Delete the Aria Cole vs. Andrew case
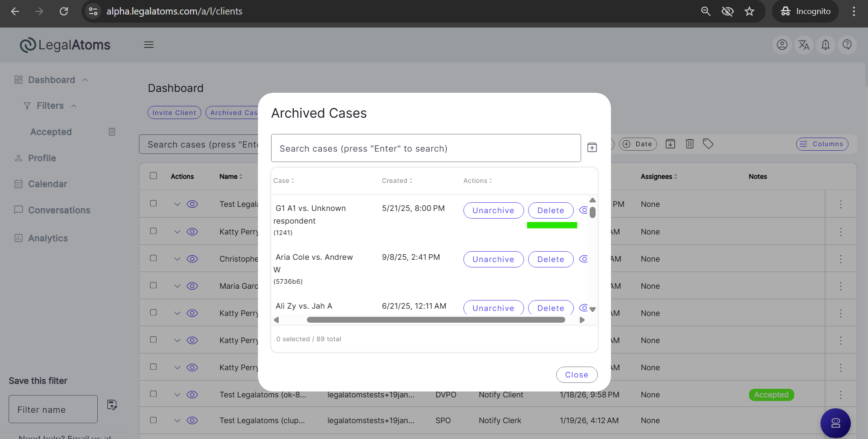This screenshot has height=439, width=868. pos(550,259)
